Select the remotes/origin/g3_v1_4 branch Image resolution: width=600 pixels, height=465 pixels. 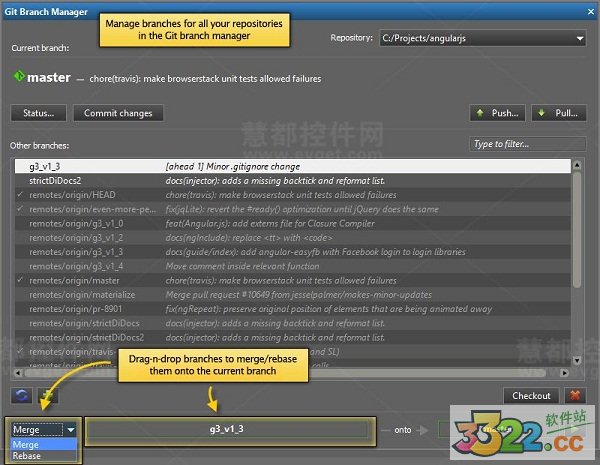[x=293, y=266]
